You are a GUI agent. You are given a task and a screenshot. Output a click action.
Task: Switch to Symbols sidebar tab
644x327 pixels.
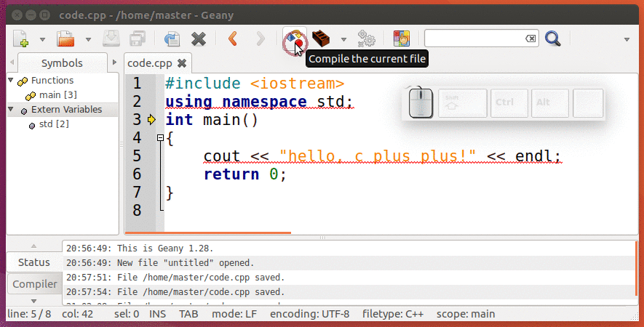coord(62,63)
